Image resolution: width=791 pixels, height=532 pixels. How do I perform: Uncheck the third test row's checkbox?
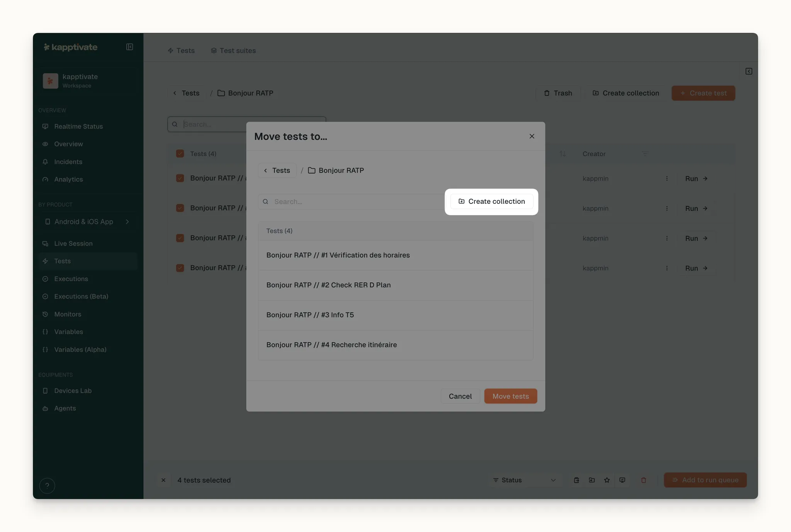pos(180,238)
